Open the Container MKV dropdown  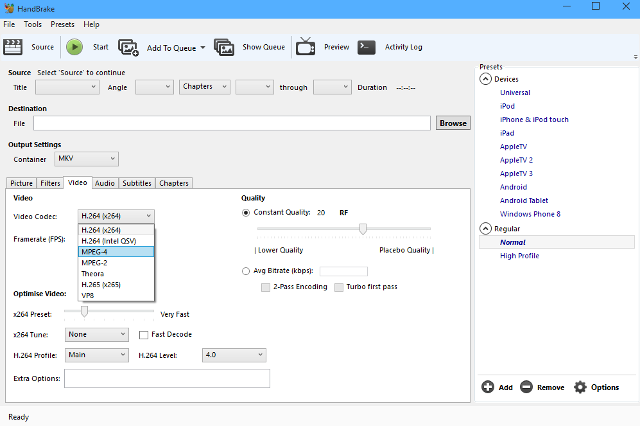pos(87,159)
